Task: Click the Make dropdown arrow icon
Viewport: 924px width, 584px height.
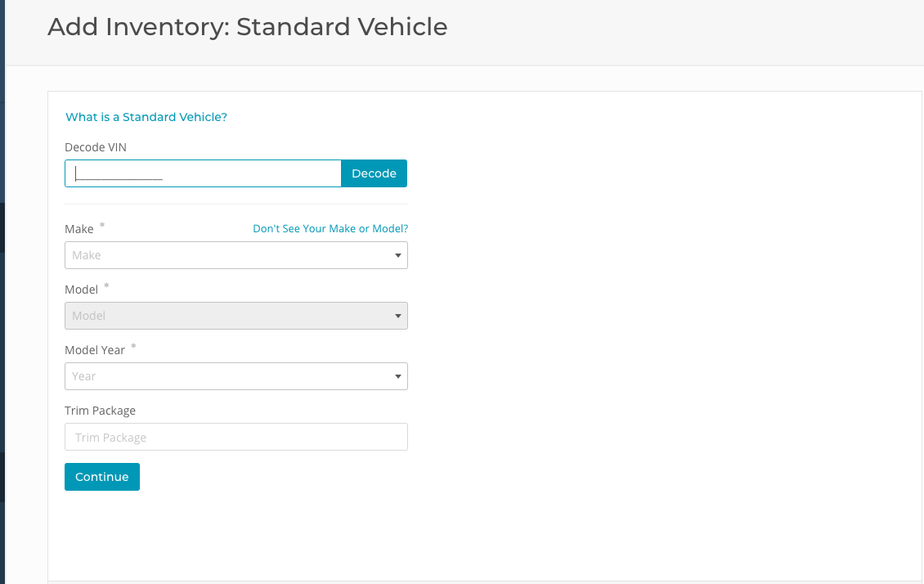Action: [397, 256]
